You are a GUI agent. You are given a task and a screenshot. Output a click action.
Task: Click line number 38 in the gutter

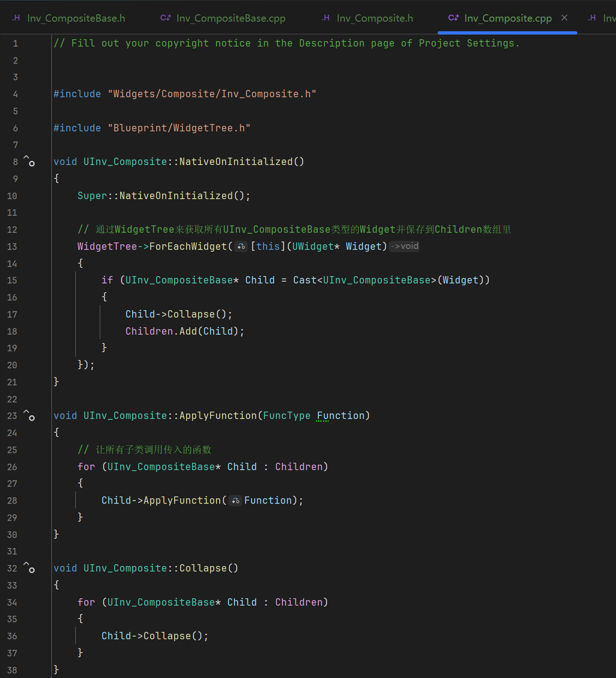point(12,670)
